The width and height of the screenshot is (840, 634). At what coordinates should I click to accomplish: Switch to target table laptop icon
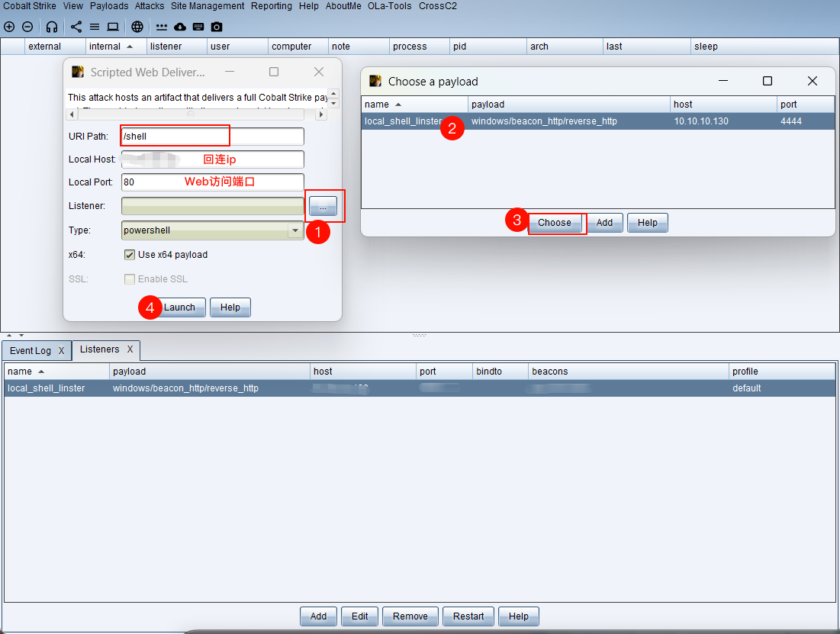113,27
